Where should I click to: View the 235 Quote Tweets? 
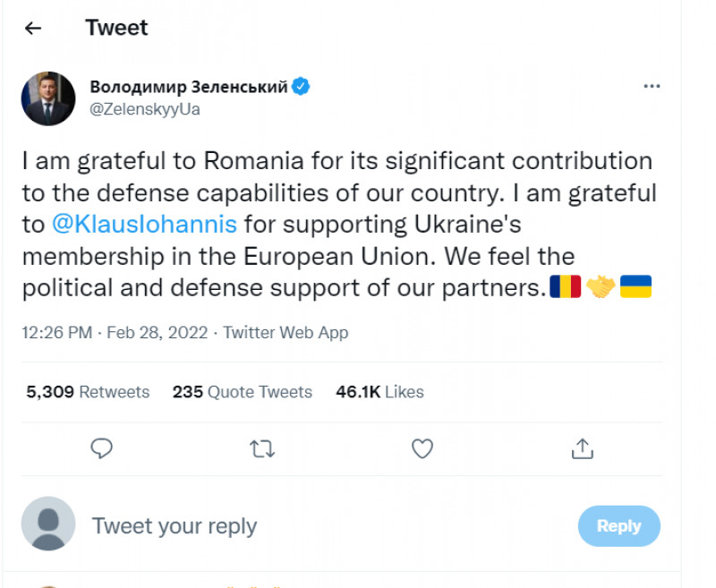click(x=242, y=392)
